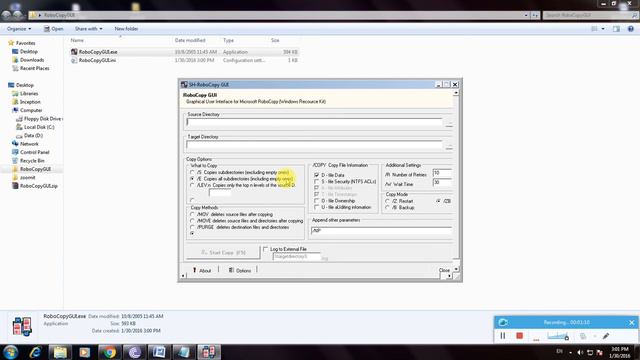
Task: Toggle the preview pane icon
Action: tap(616, 29)
